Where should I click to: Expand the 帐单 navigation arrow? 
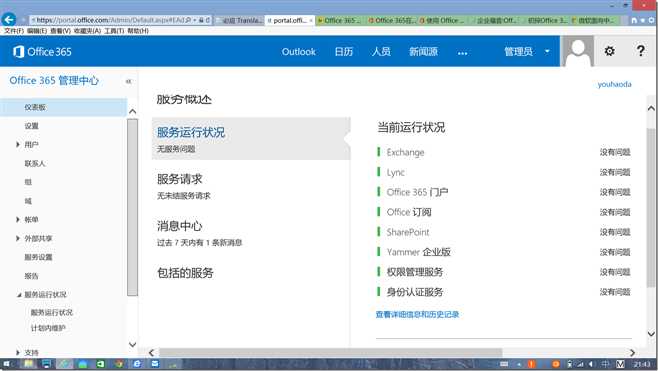pos(18,219)
